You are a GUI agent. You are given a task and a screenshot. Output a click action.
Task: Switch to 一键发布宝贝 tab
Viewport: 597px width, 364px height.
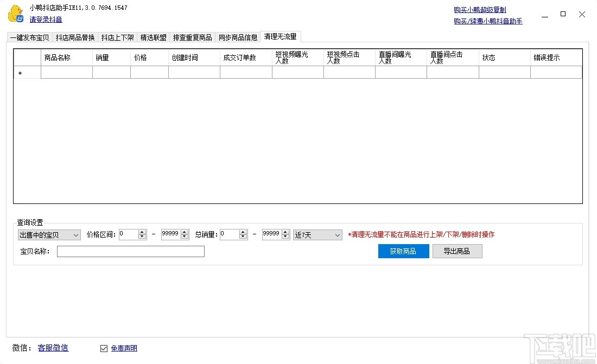pos(29,37)
